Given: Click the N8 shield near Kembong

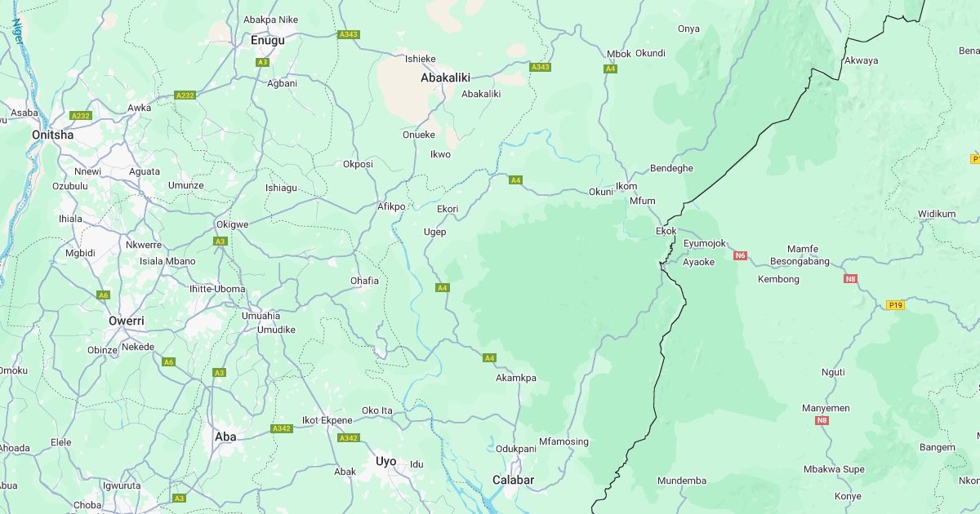Looking at the screenshot, I should point(850,278).
